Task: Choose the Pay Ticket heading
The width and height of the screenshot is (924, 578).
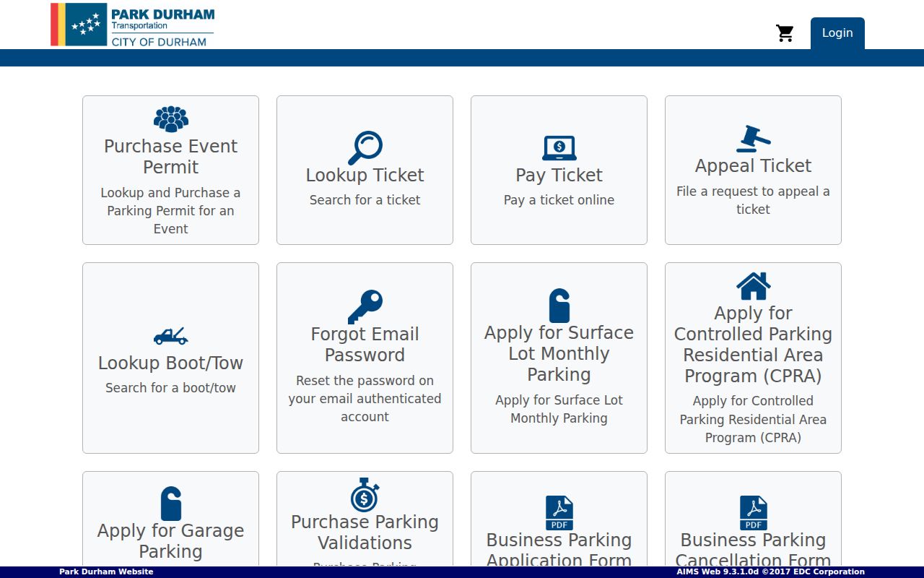Action: click(x=559, y=175)
